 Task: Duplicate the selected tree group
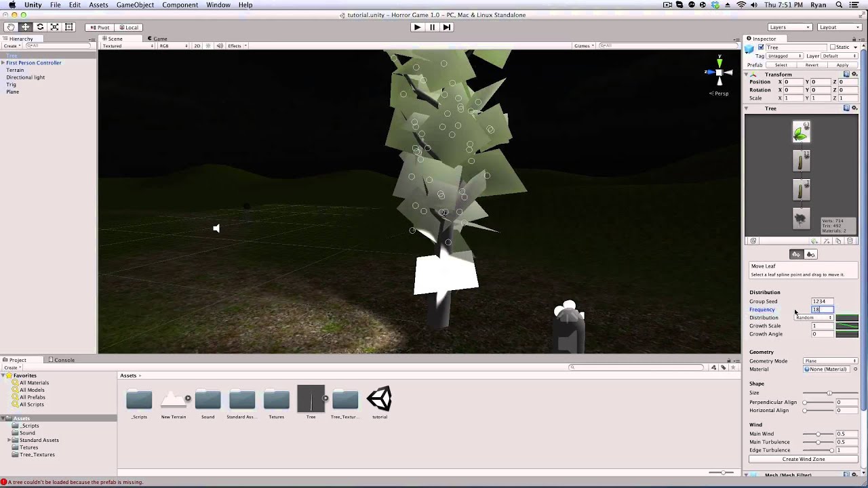pos(838,241)
